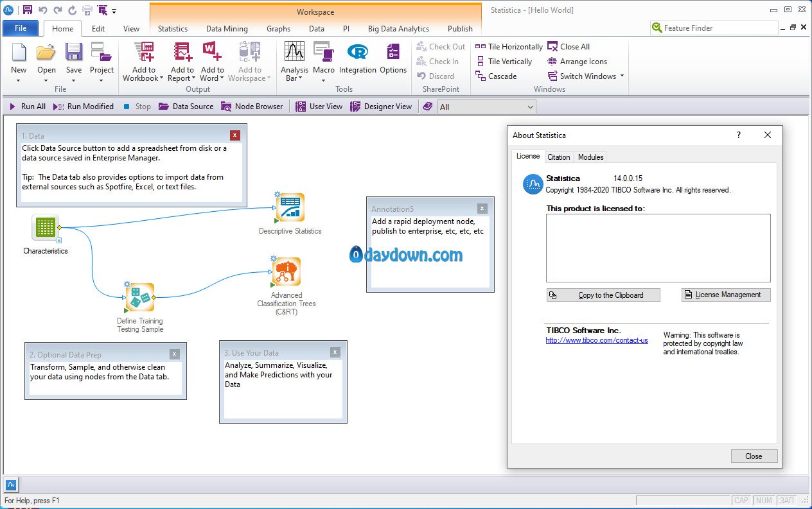The image size is (812, 509).
Task: Expand the Project dropdown arrow
Action: (101, 80)
